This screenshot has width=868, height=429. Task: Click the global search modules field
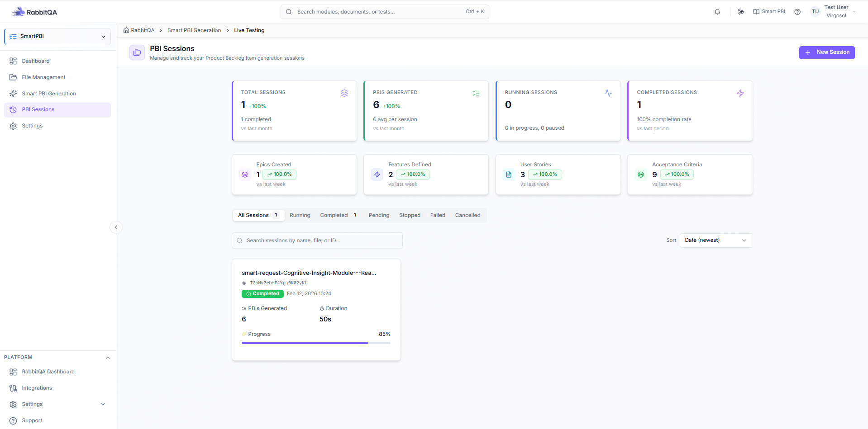(x=385, y=12)
